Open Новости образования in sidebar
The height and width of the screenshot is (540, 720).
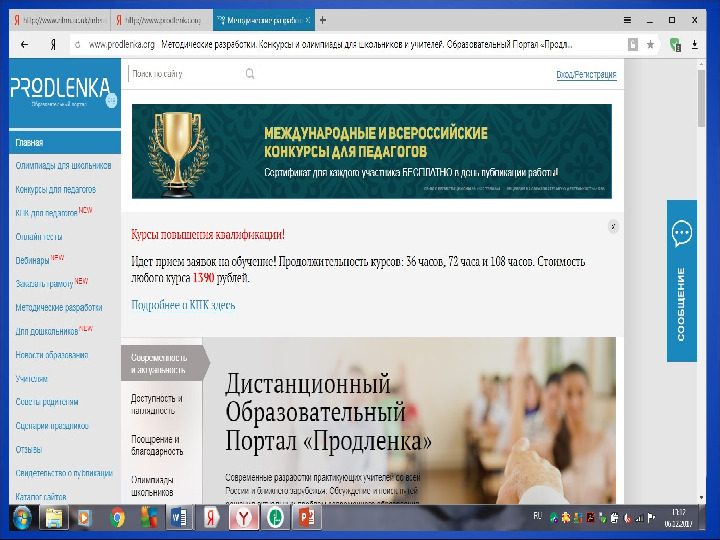(x=52, y=355)
